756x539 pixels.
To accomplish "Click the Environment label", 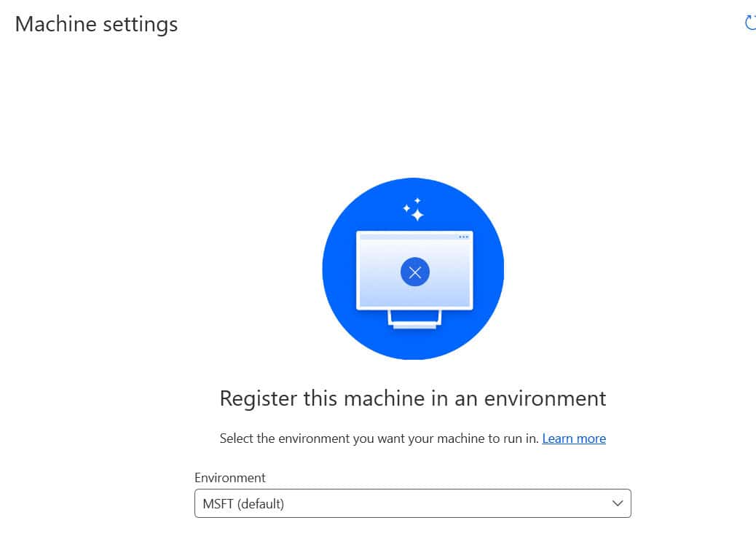I will (x=230, y=478).
